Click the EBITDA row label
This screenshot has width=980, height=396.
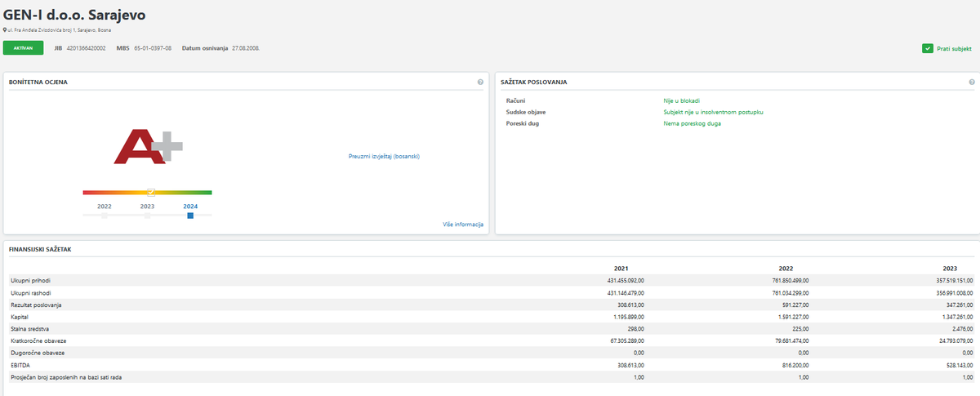tap(19, 364)
